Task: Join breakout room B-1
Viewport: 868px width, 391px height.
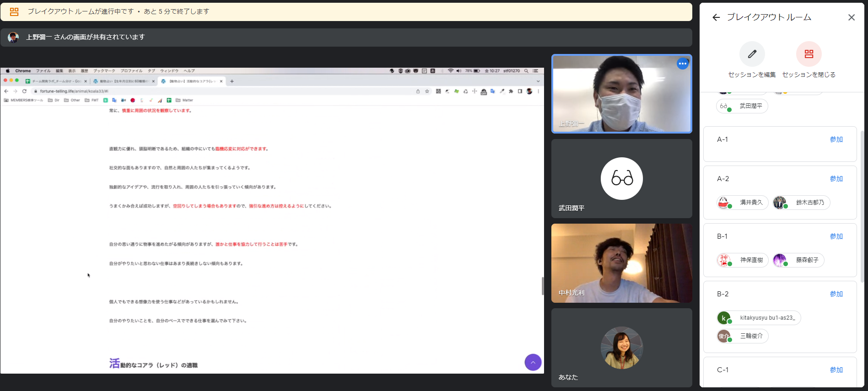Action: 836,236
